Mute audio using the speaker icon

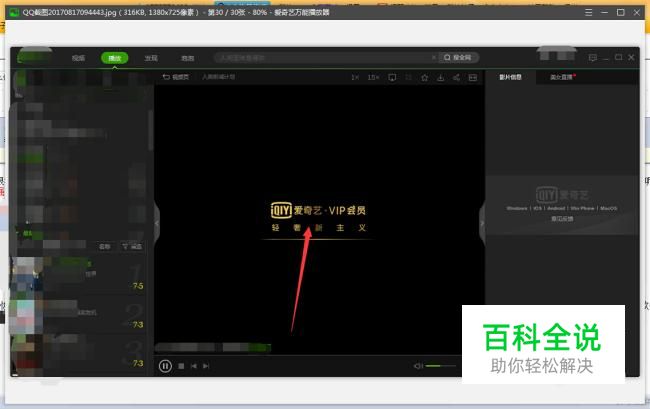click(x=418, y=365)
